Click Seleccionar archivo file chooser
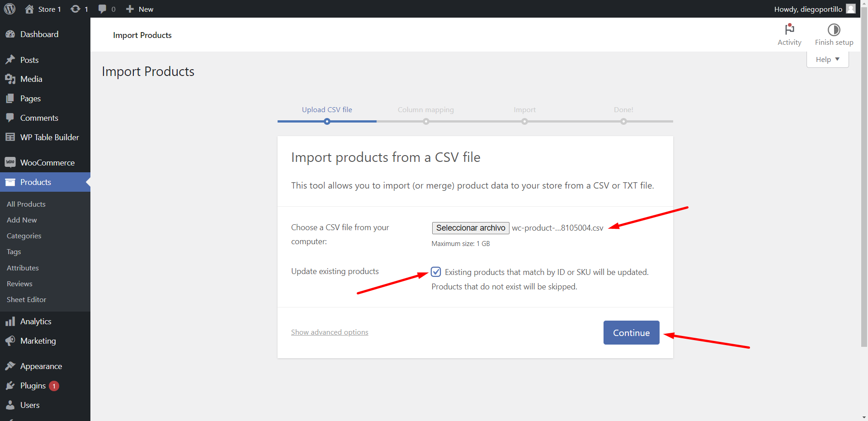The height and width of the screenshot is (421, 868). point(471,228)
